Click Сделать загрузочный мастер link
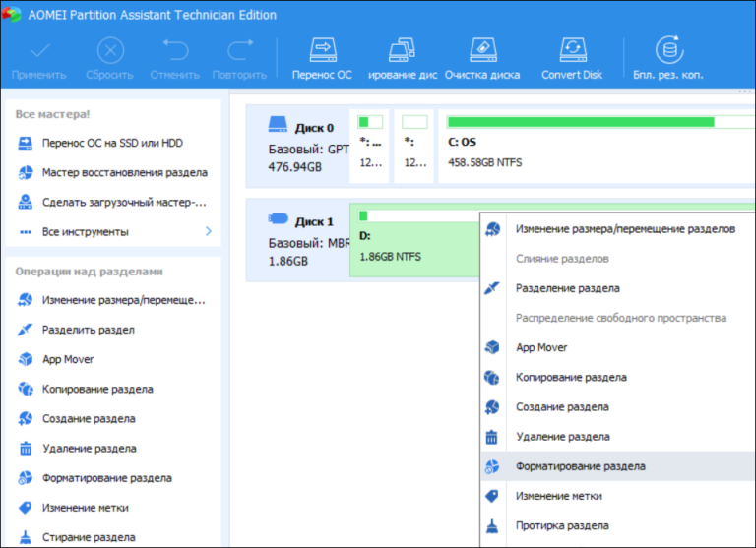The image size is (756, 548). (x=124, y=203)
